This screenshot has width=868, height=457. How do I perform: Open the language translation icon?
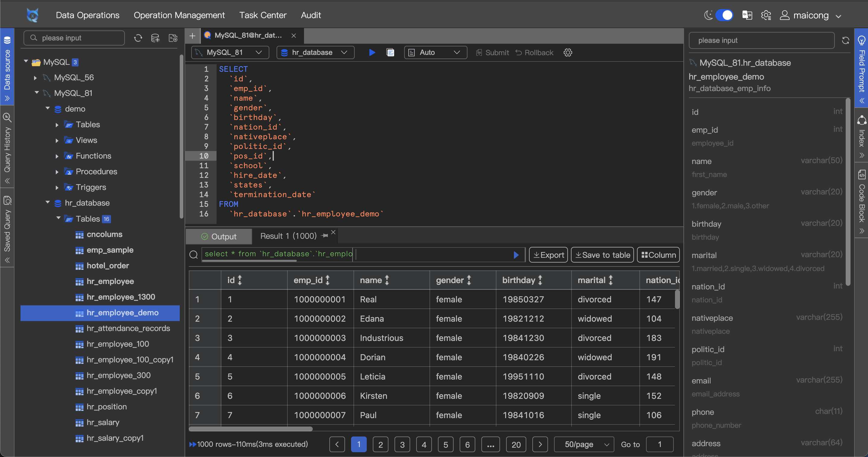pos(747,15)
